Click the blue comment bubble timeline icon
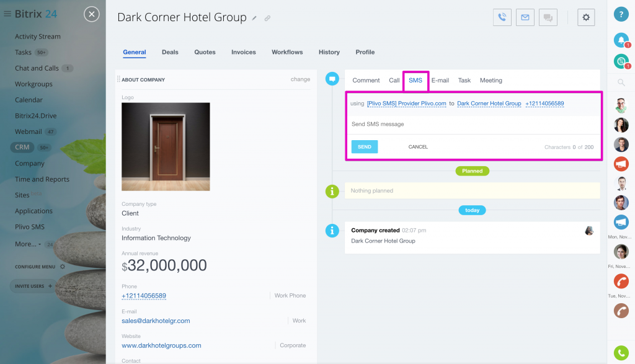This screenshot has height=364, width=635. [332, 79]
